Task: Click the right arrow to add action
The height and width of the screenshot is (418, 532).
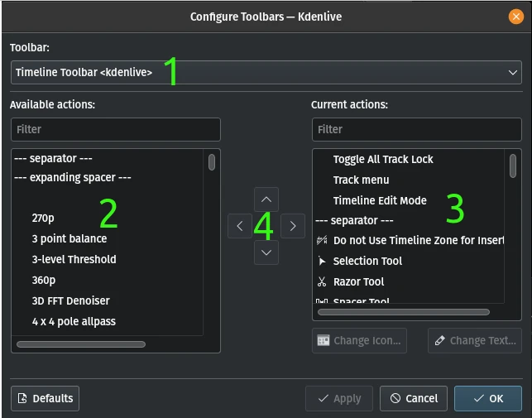Action: [x=293, y=226]
